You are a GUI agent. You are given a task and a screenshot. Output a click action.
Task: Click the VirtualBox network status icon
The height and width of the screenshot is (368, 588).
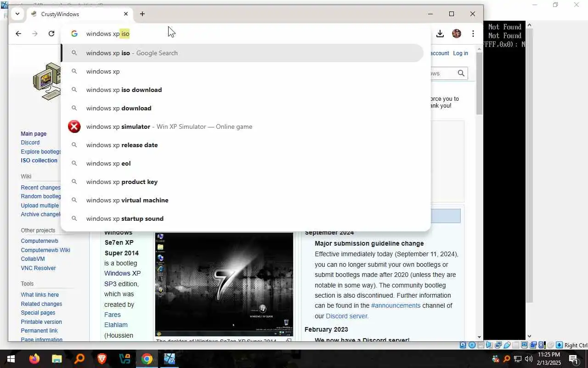[x=498, y=345]
